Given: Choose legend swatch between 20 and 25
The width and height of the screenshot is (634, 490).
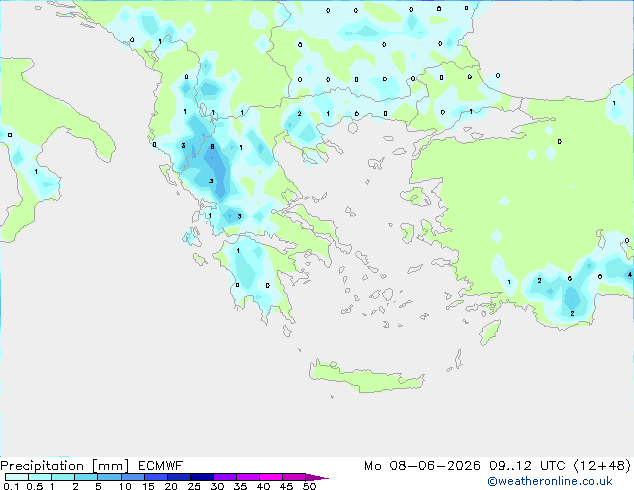Looking at the screenshot, I should tap(178, 477).
